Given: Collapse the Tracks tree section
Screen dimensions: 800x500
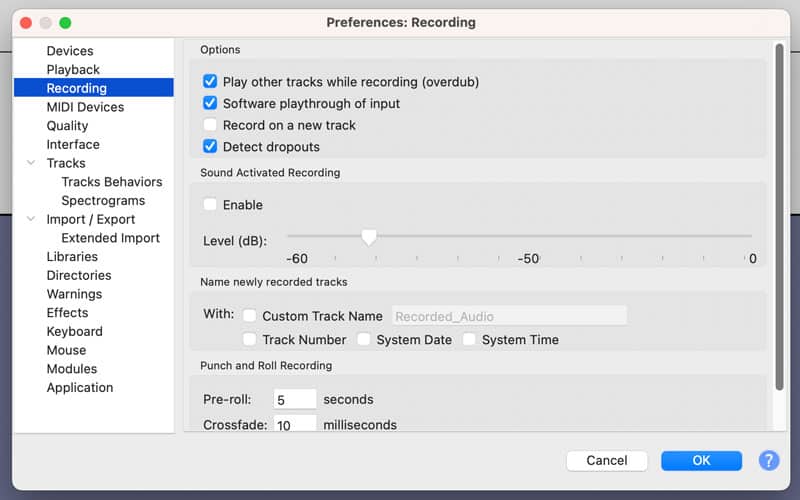Looking at the screenshot, I should click(30, 163).
